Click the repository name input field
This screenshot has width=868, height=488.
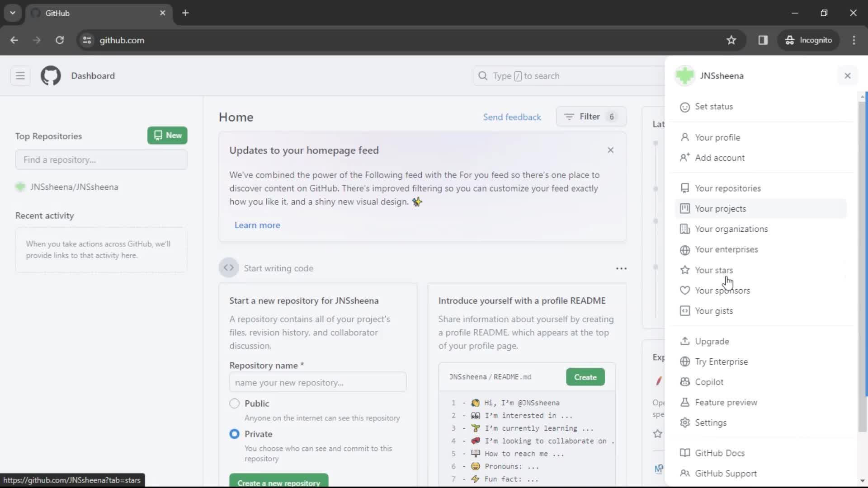click(x=318, y=382)
